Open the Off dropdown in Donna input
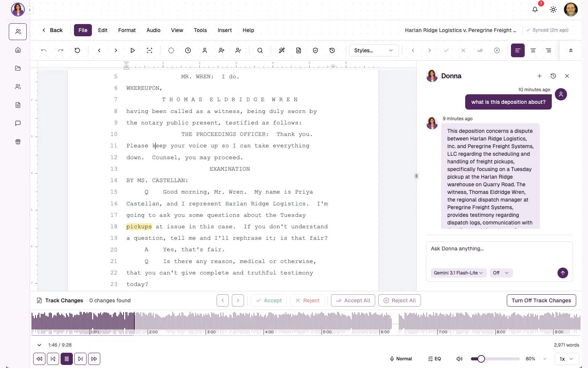This screenshot has height=368, width=588. tap(501, 273)
